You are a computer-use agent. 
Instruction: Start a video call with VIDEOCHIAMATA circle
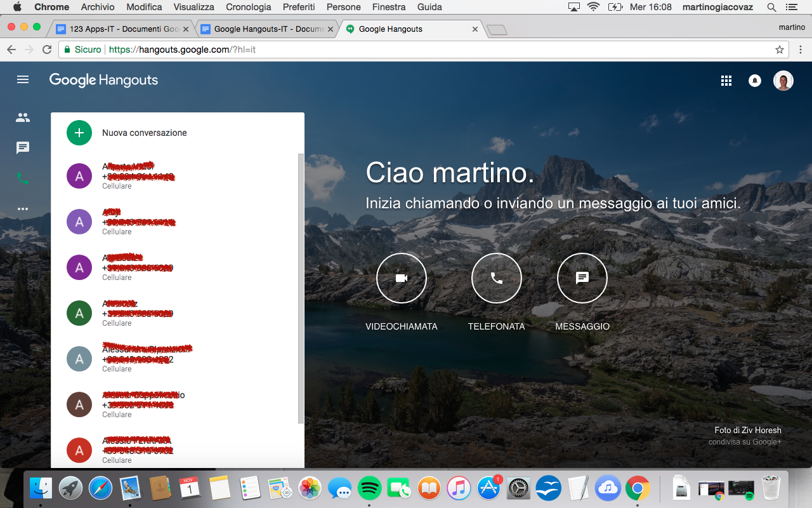pos(402,278)
